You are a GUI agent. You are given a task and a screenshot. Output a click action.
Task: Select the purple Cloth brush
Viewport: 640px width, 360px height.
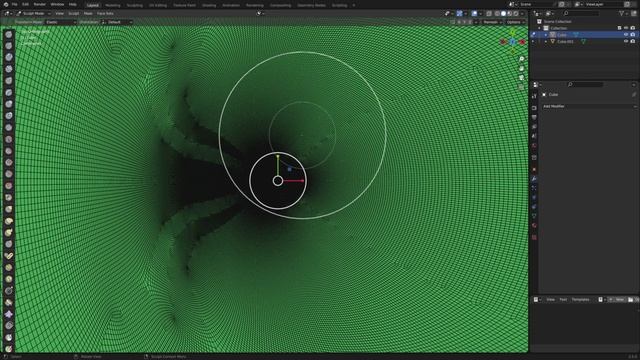click(9, 314)
